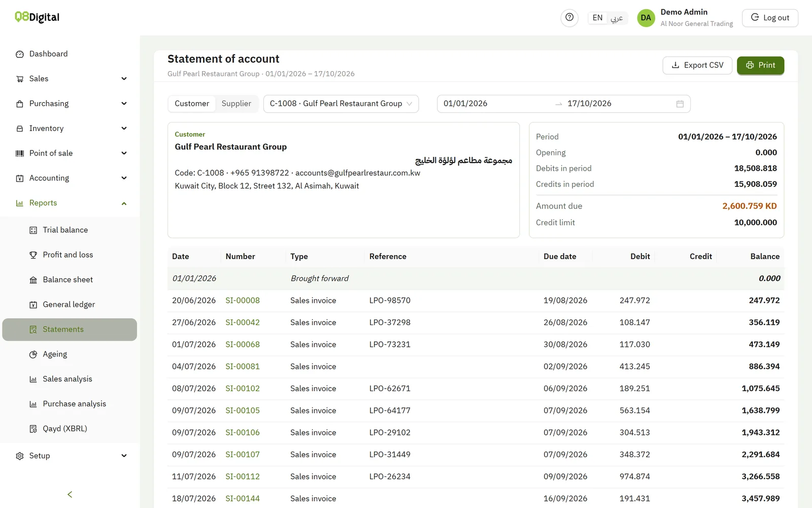This screenshot has width=812, height=508.
Task: Open the Trial balance report
Action: point(70,230)
